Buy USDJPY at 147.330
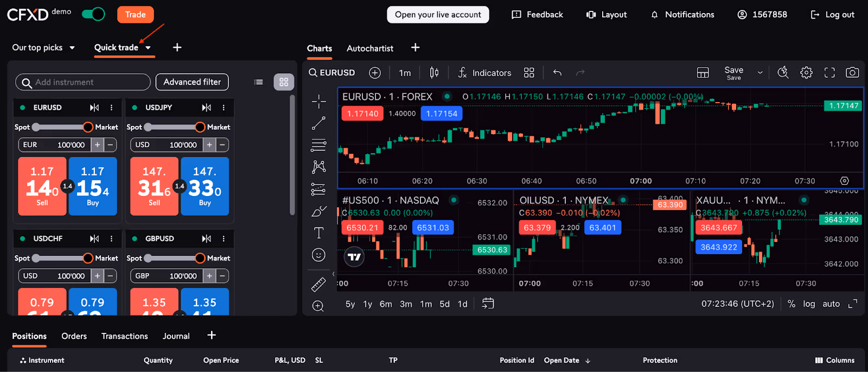 pyautogui.click(x=205, y=186)
